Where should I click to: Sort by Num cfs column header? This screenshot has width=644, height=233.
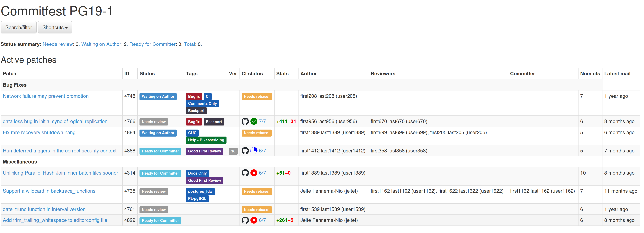[590, 74]
